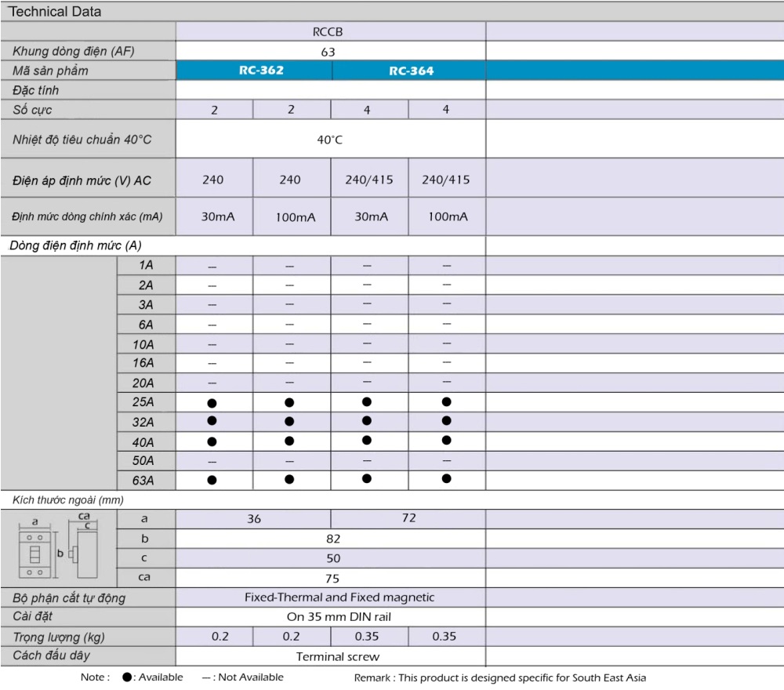
Task: Select the 'RC-364' product code
Action: click(x=411, y=71)
